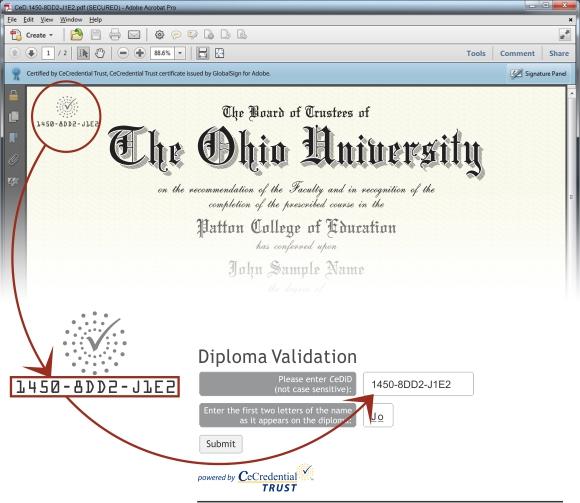Open the File menu

(x=12, y=20)
